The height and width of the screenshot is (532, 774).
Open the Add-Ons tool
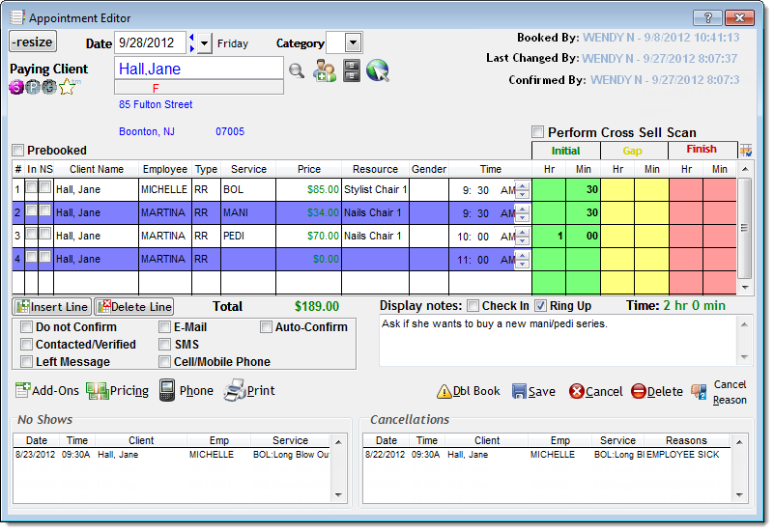pos(47,390)
